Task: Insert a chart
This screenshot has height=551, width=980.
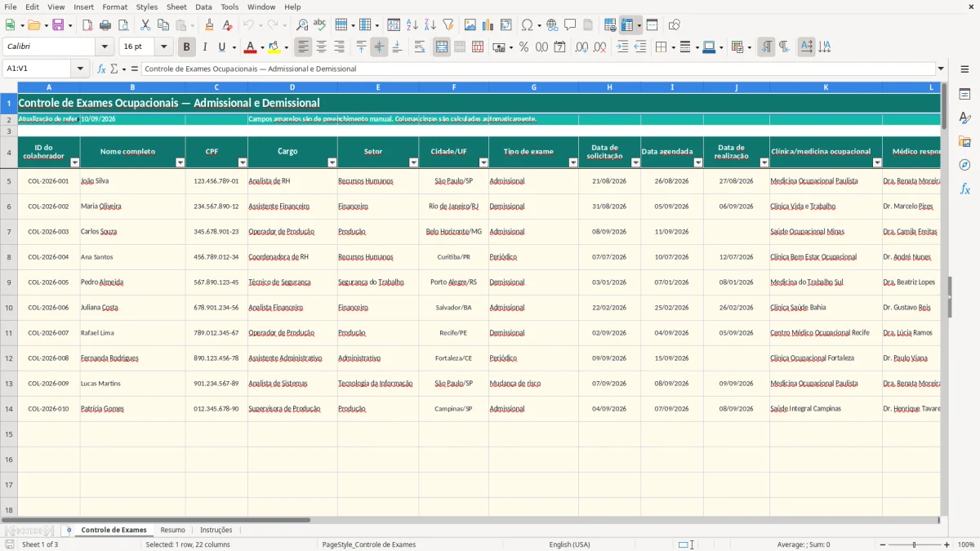Action: (x=488, y=25)
